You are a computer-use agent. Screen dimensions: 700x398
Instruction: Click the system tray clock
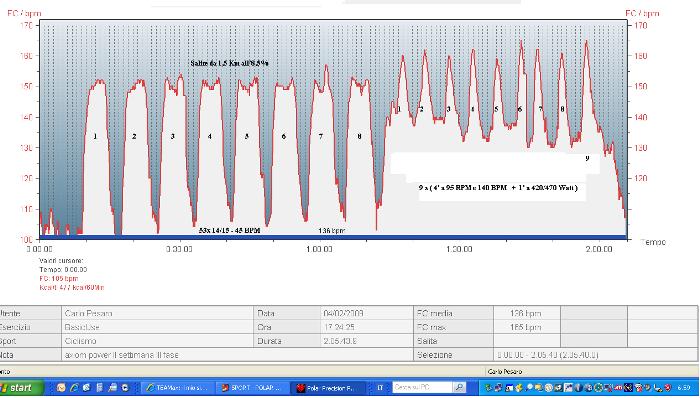point(683,388)
